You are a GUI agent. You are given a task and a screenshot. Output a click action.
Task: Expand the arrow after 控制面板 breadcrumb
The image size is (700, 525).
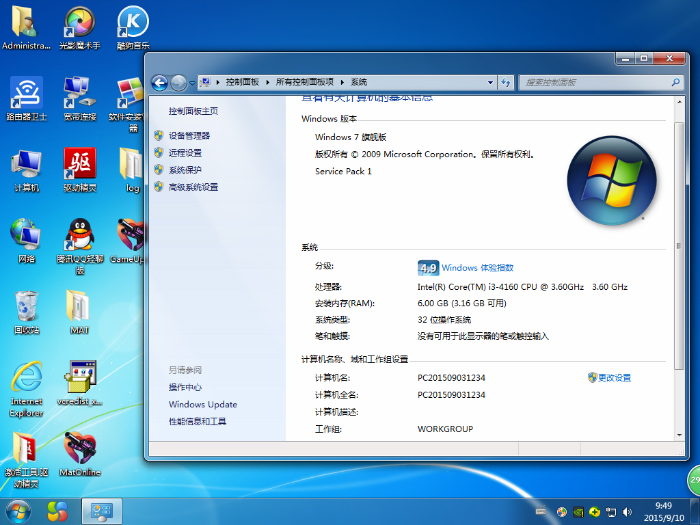(x=267, y=82)
